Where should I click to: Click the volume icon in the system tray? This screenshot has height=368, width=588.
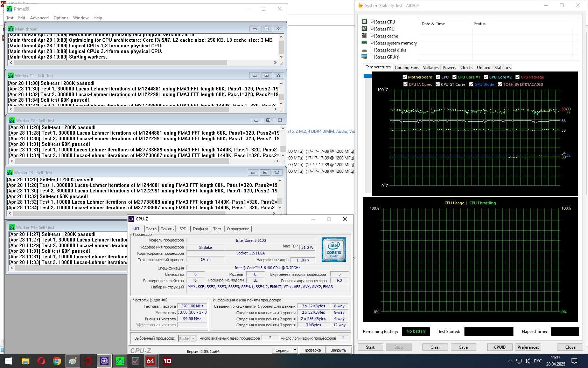pos(527,361)
